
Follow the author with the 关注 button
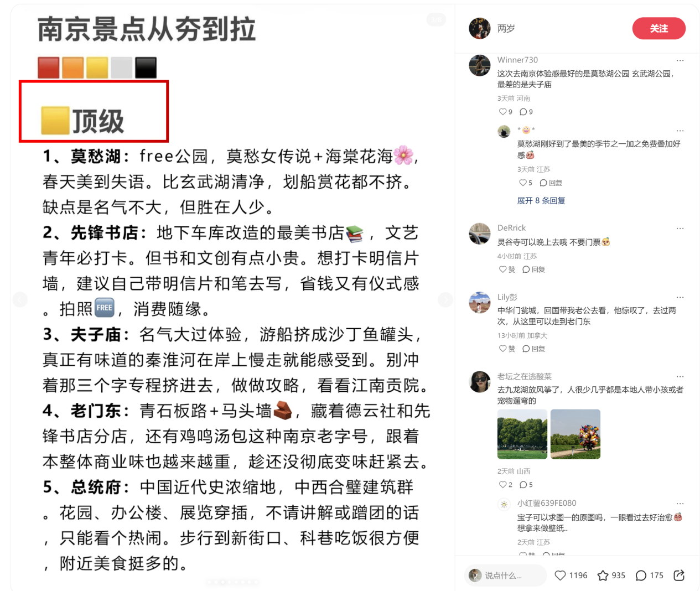pos(659,29)
